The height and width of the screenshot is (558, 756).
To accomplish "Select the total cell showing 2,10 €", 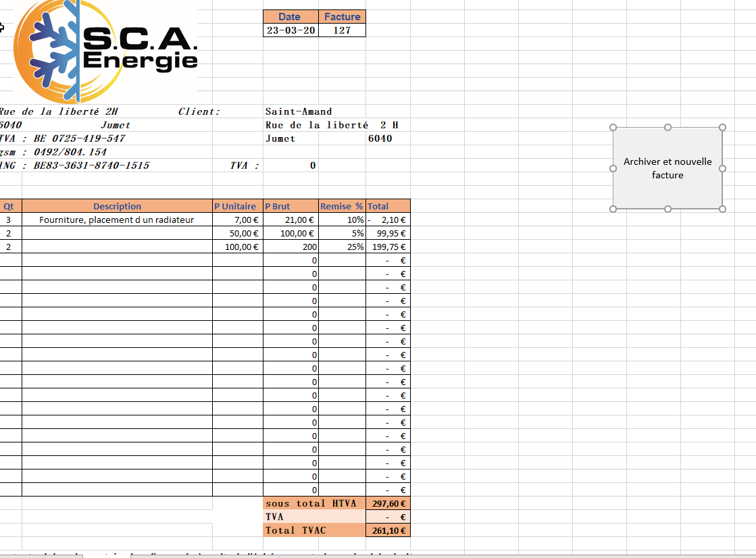I will 388,220.
